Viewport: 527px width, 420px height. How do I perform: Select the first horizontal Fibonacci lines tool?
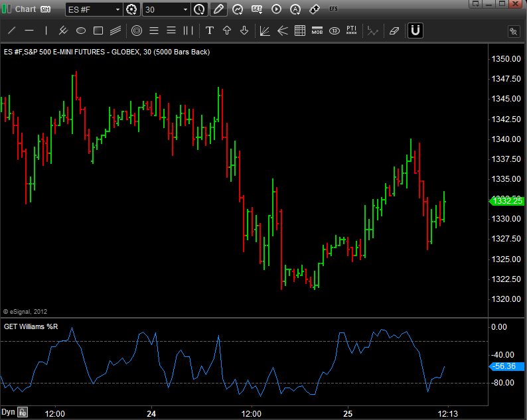pyautogui.click(x=154, y=31)
